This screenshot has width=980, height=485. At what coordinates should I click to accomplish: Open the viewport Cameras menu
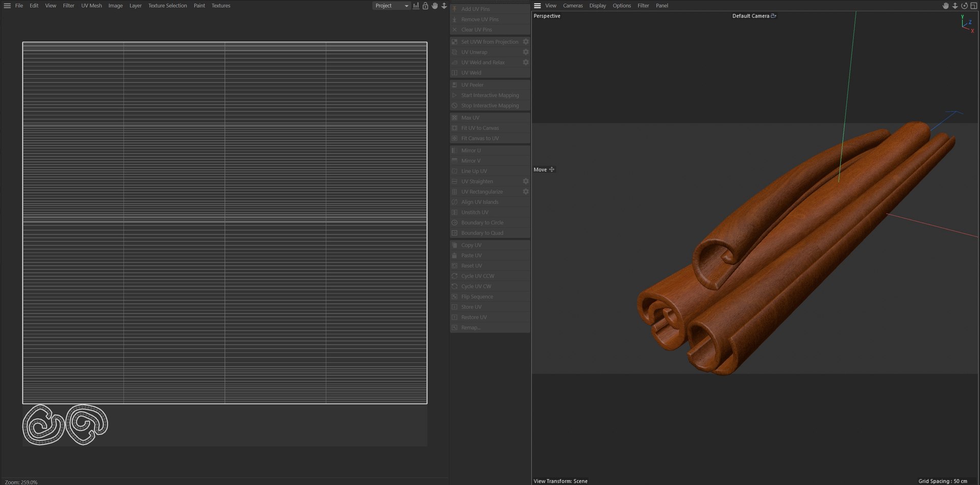[573, 6]
